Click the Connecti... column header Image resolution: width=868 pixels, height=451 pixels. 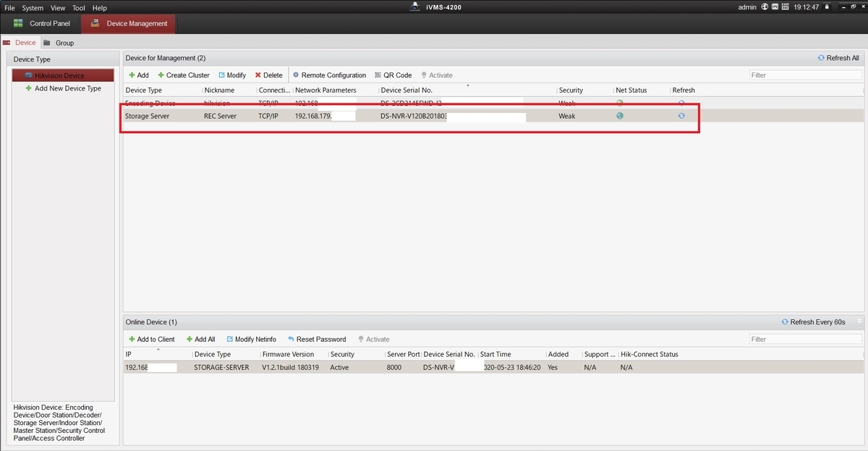click(x=274, y=90)
